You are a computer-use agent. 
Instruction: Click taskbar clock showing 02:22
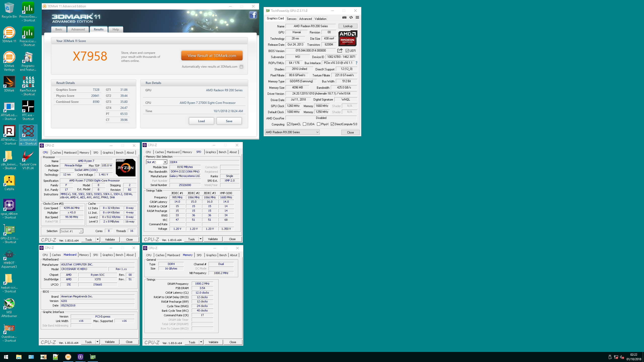pyautogui.click(x=634, y=357)
